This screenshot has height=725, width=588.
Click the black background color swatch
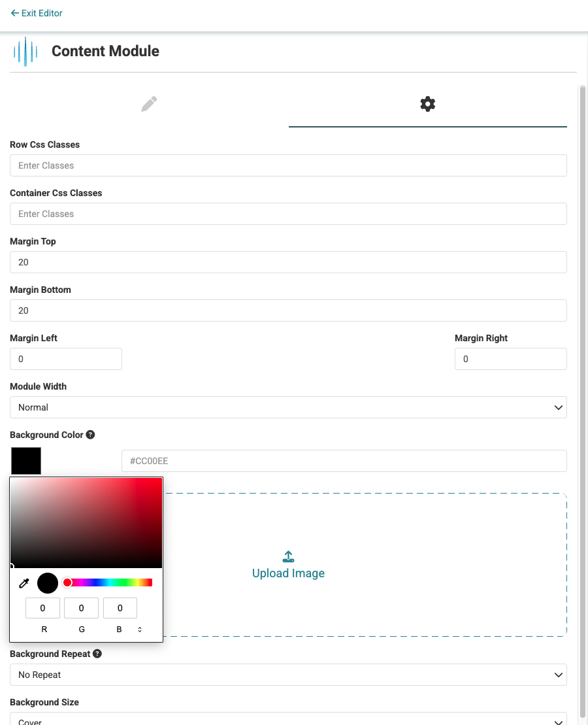(26, 461)
